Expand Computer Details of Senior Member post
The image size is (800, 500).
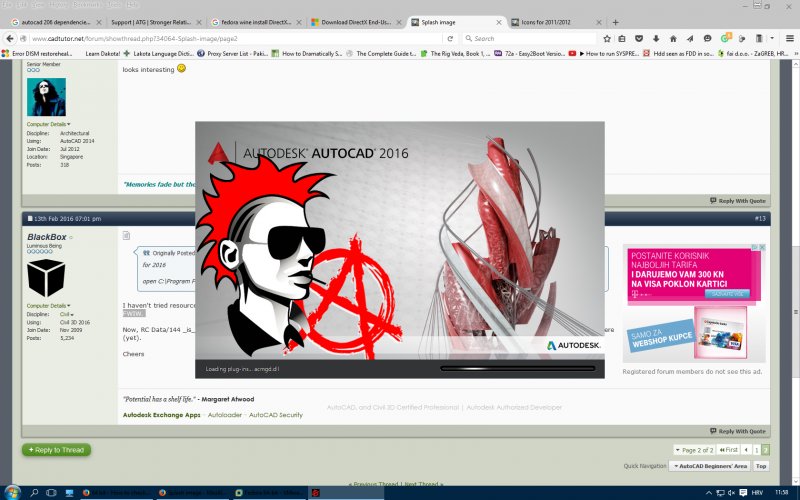pyautogui.click(x=48, y=124)
